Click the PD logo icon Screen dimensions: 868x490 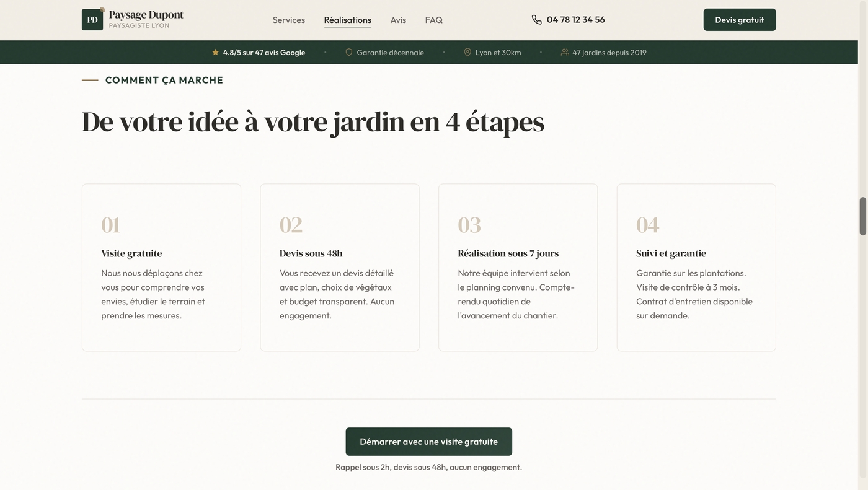(x=92, y=20)
